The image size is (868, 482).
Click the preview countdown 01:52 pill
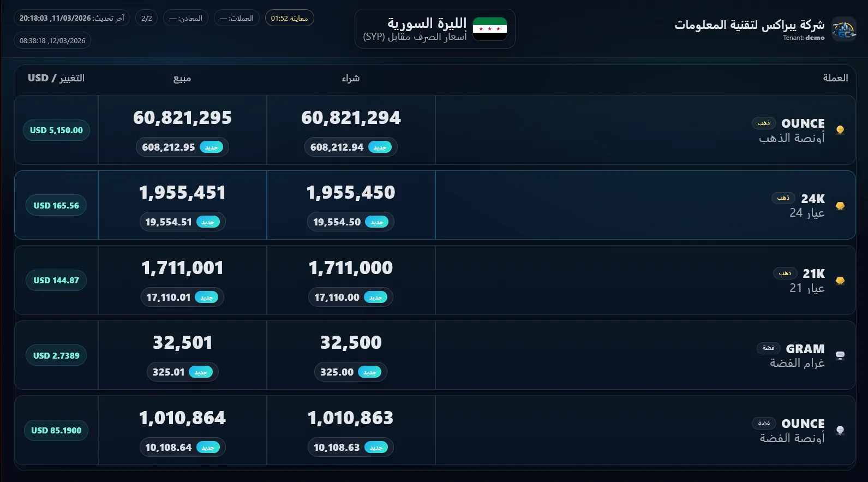pos(289,18)
